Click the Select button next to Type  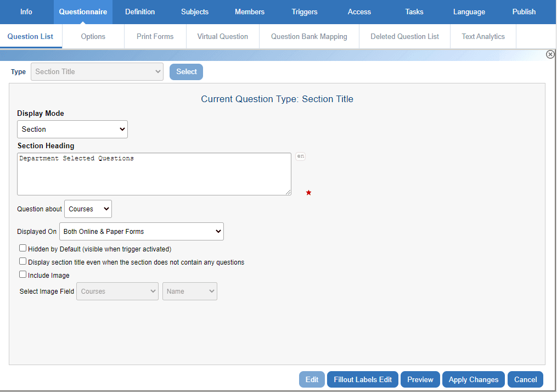pos(186,72)
